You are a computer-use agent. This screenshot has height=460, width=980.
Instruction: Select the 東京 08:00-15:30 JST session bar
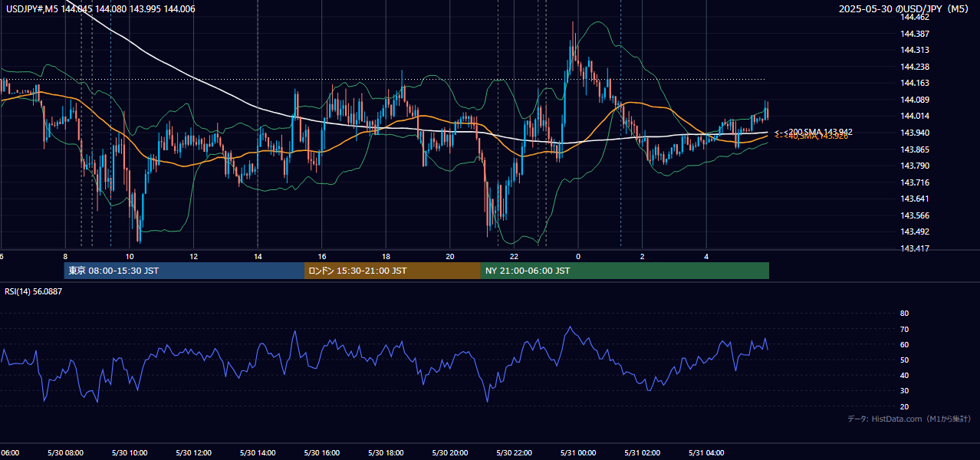[x=184, y=271]
